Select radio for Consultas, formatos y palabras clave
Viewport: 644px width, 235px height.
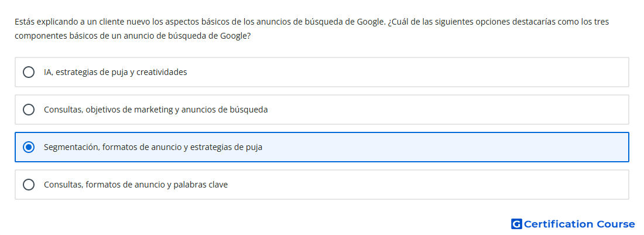coord(29,185)
